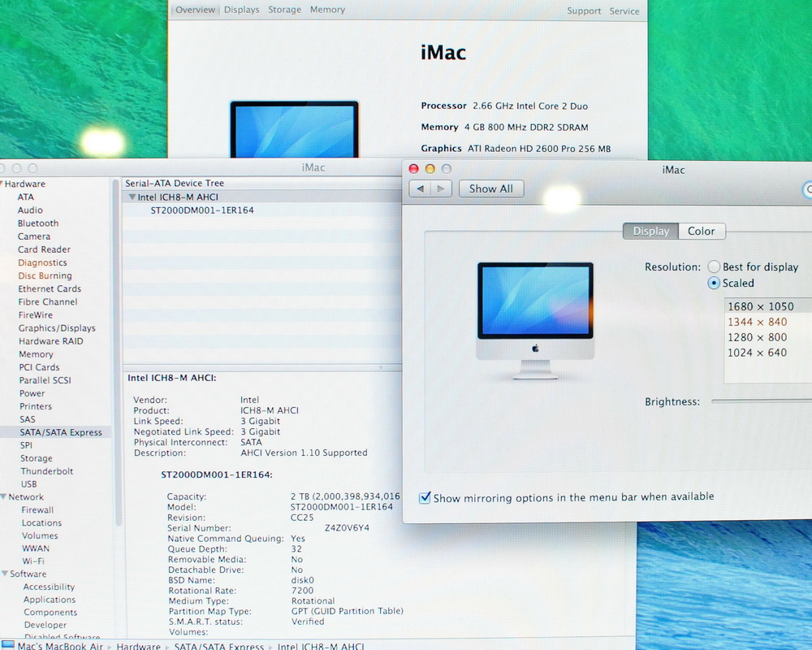The image size is (812, 650).
Task: Open the Overview tab in About This Mac
Action: click(195, 9)
